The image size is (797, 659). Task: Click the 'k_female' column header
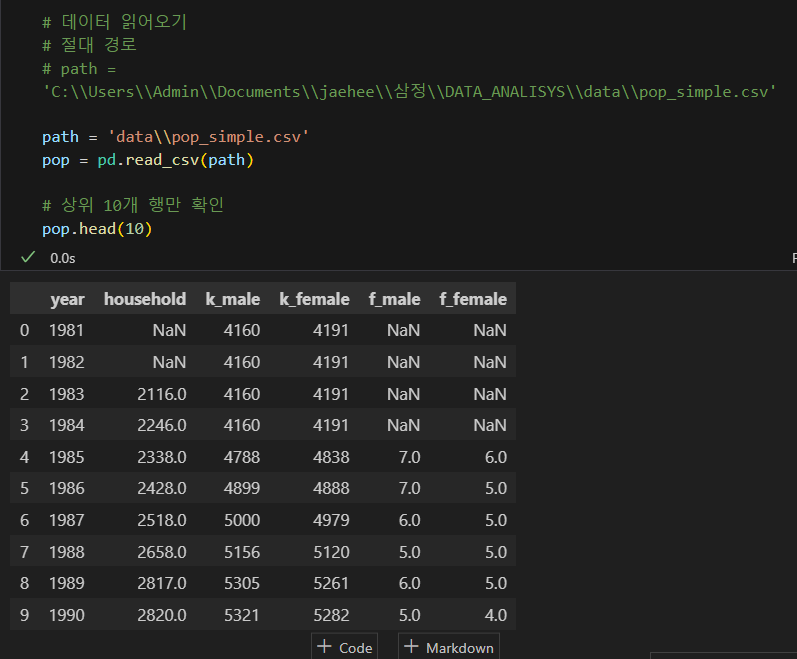314,299
